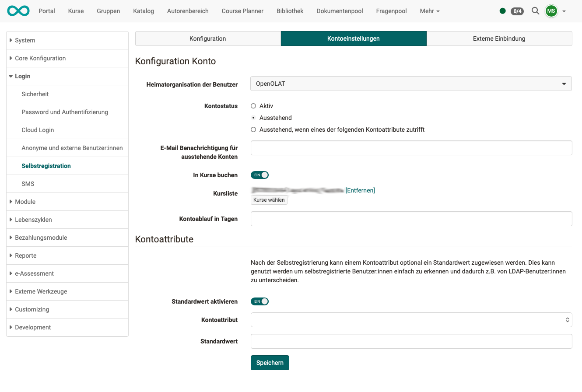
Task: Click the MS user avatar
Action: tap(551, 10)
